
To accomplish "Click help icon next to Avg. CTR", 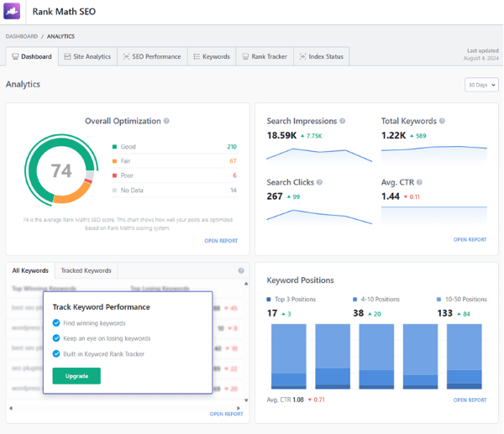I will pos(419,182).
